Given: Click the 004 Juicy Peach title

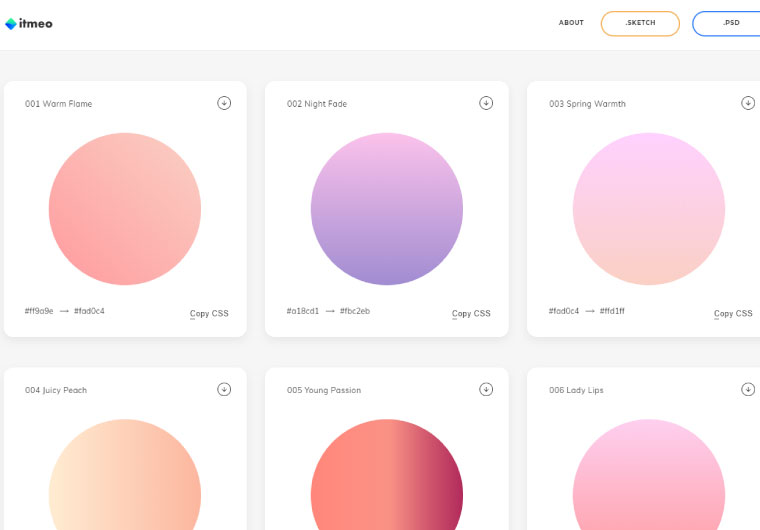Looking at the screenshot, I should 56,390.
